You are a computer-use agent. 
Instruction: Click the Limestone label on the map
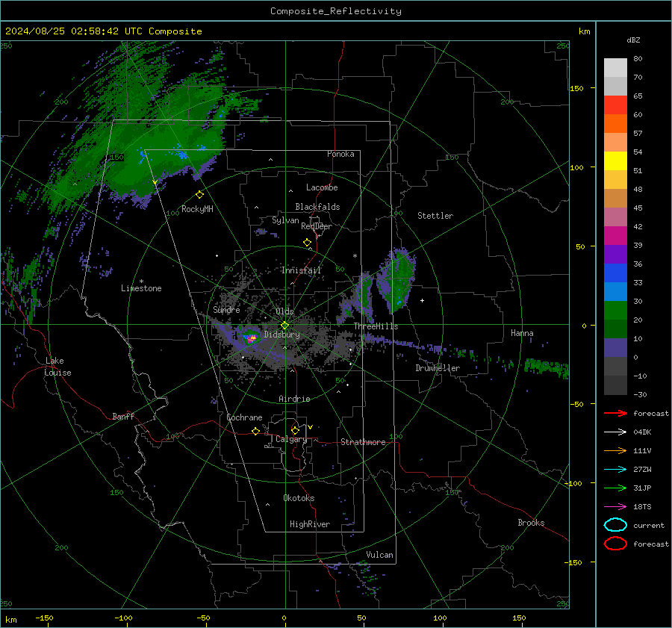point(141,288)
